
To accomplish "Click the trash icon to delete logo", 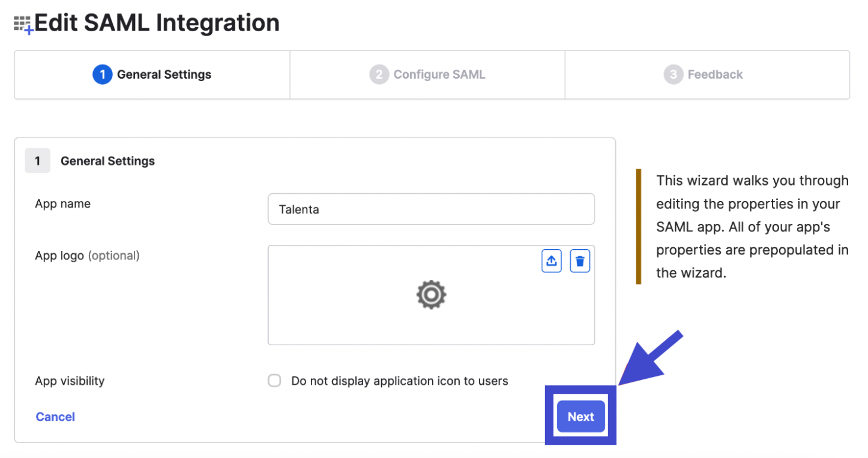I will tap(579, 261).
